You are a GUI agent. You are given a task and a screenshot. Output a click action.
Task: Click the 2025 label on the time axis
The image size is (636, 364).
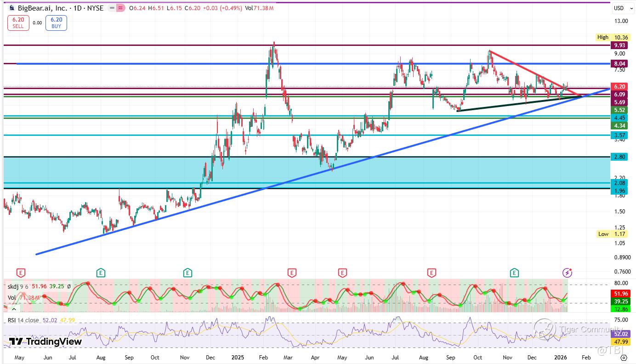pos(238,357)
